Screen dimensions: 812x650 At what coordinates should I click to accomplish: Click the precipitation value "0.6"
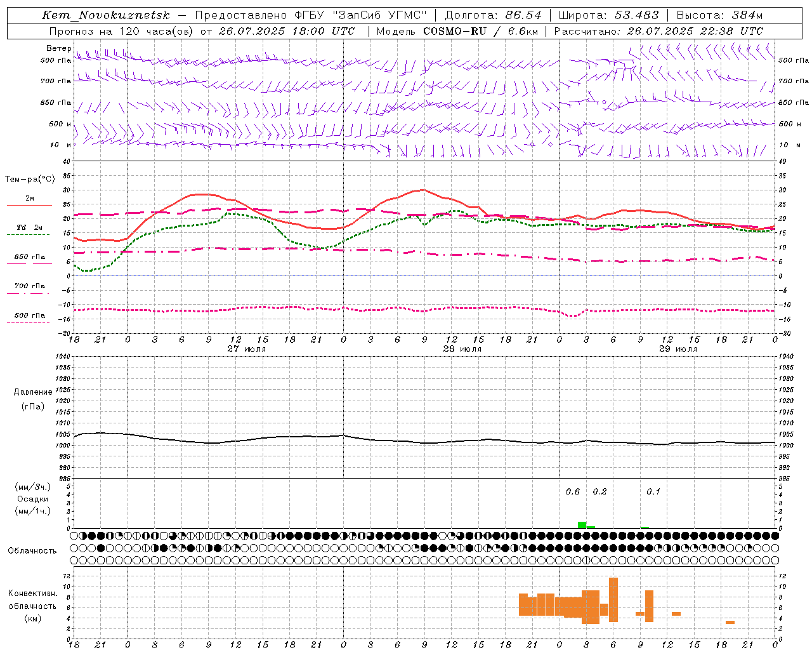[573, 492]
